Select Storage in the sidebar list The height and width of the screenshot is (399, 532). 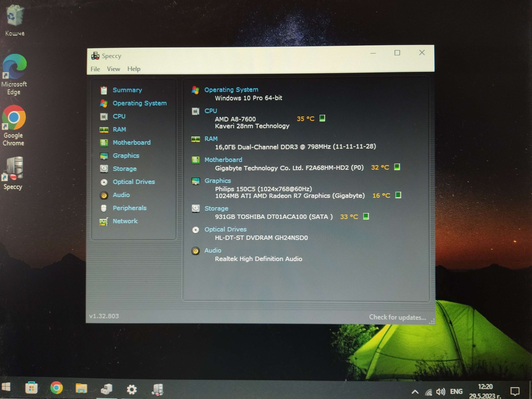[124, 169]
